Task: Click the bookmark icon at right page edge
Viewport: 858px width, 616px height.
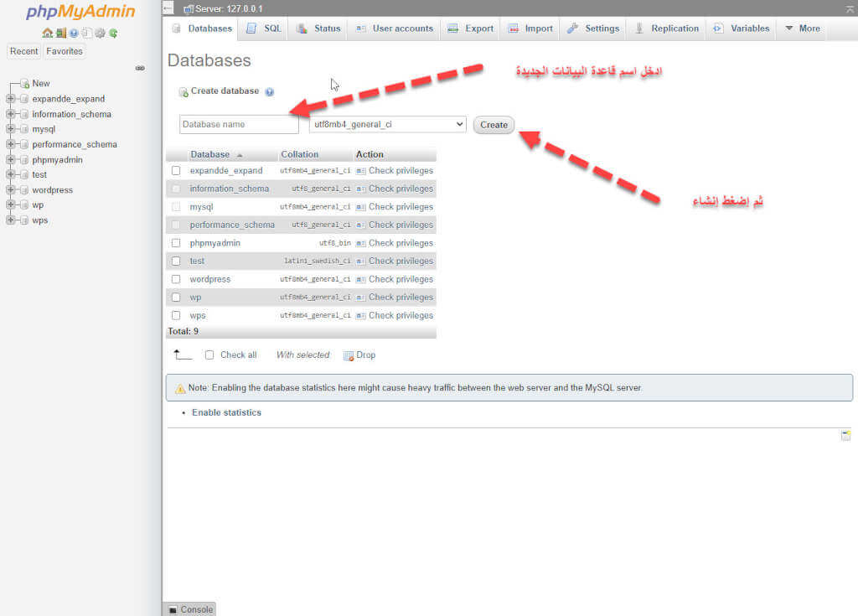Action: (846, 435)
